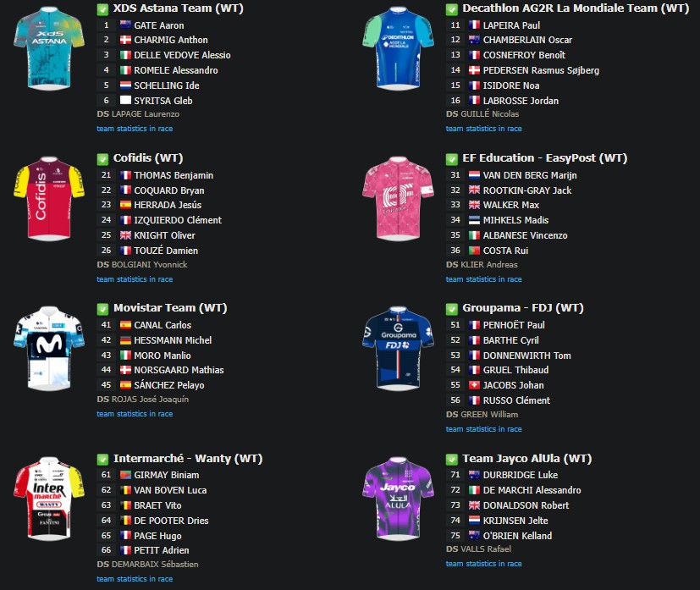Open team statistics in race for Cofidis

point(135,279)
